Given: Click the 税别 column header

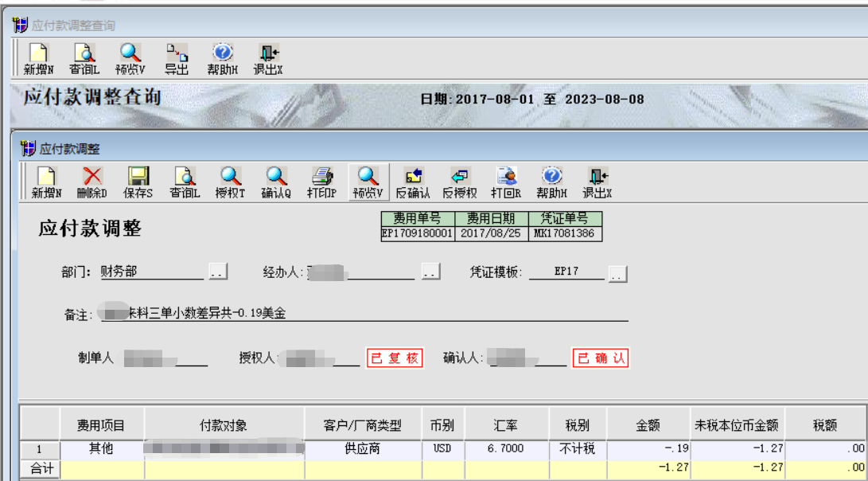Looking at the screenshot, I should 578,425.
